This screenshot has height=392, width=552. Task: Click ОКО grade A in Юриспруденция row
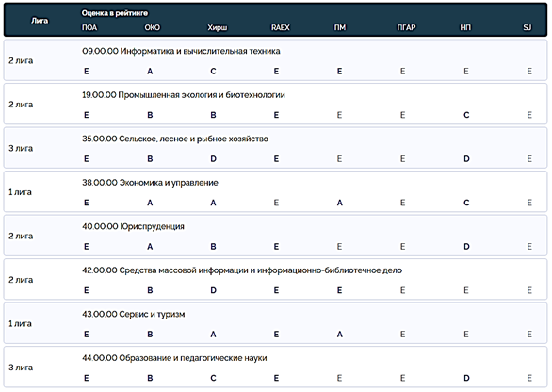click(x=150, y=247)
